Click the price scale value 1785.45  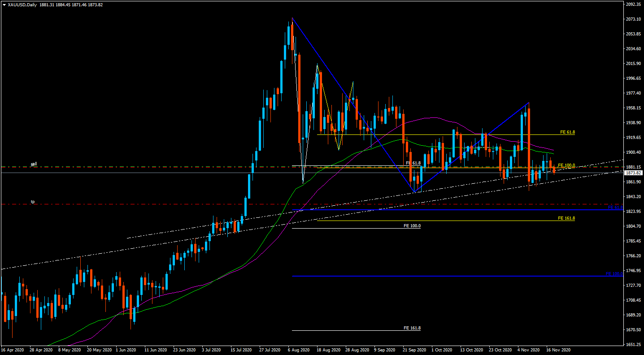tap(634, 241)
